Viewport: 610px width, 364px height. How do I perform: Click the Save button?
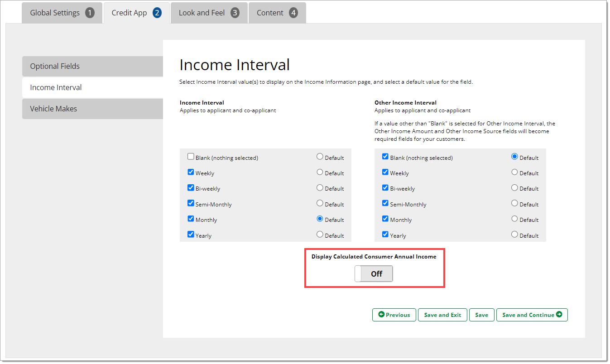[x=482, y=315]
